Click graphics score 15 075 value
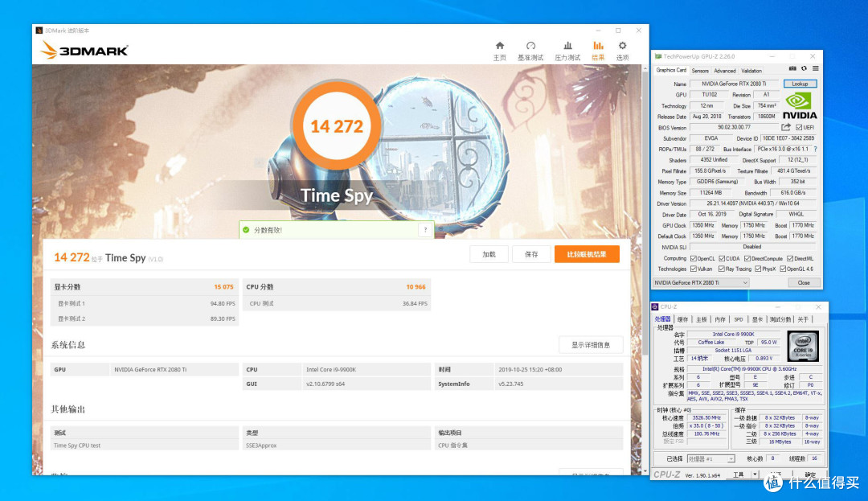The height and width of the screenshot is (501, 868). point(223,287)
